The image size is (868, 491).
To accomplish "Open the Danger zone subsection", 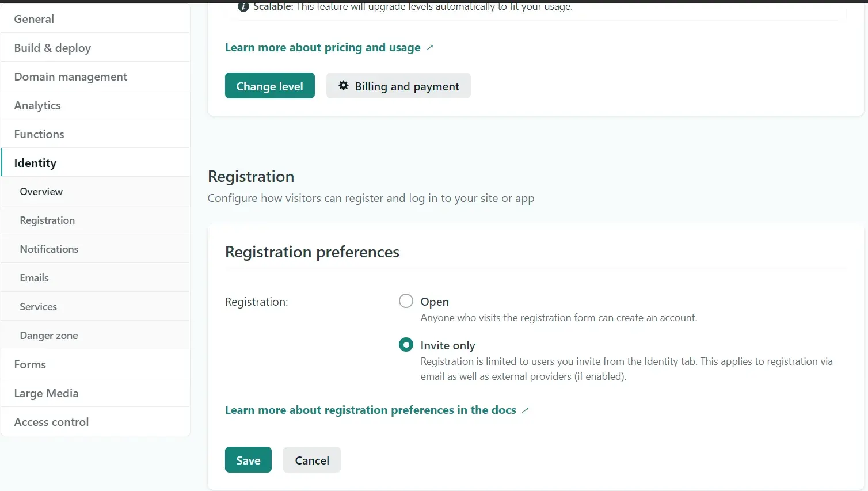I will (96, 336).
